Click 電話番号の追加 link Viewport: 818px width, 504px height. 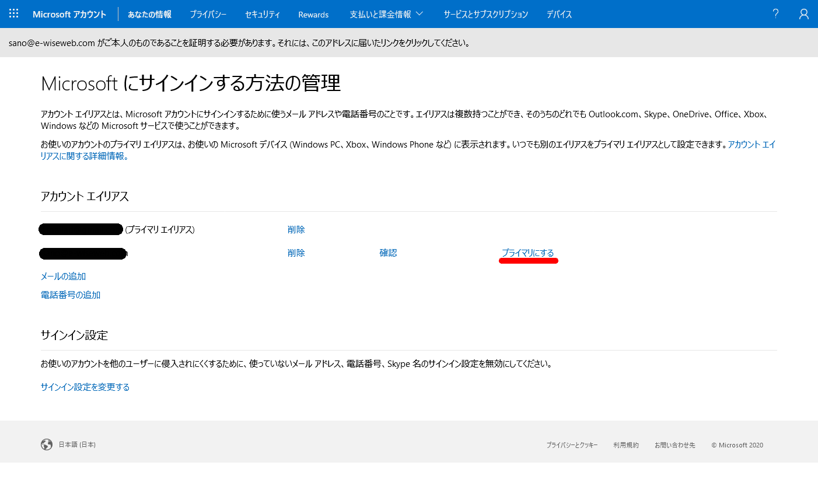coord(71,295)
